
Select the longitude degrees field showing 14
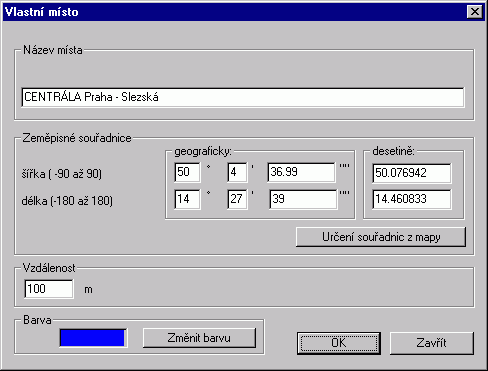click(187, 199)
